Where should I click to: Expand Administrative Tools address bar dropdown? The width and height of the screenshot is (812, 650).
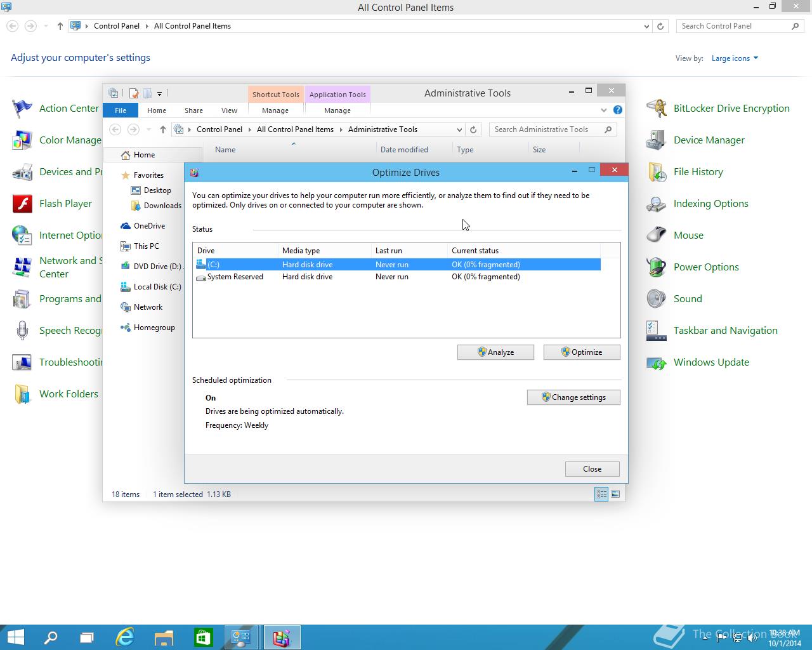[x=459, y=129]
